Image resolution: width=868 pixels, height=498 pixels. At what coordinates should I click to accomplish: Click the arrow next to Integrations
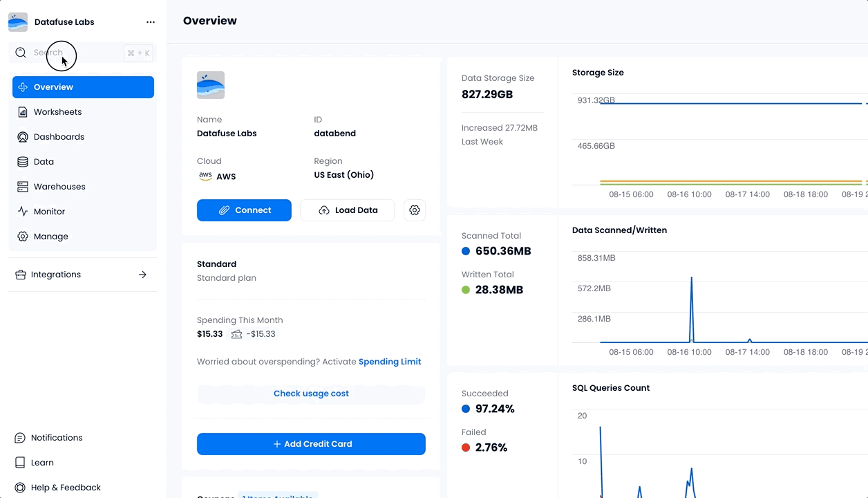(142, 275)
